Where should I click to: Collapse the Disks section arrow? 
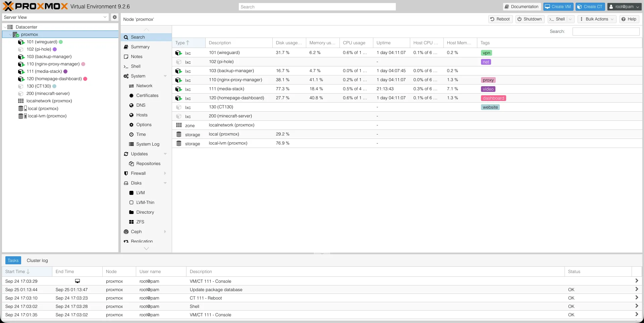165,183
